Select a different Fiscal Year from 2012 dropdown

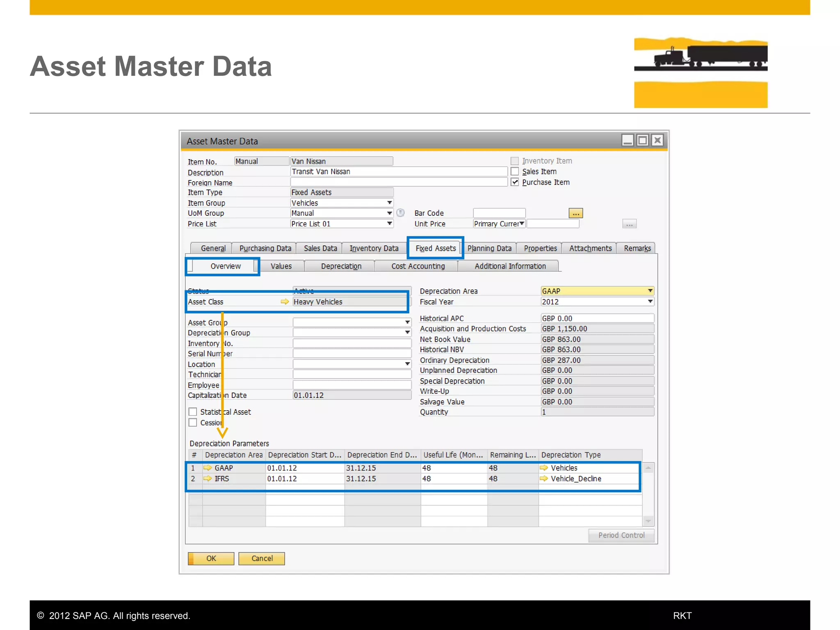point(650,301)
